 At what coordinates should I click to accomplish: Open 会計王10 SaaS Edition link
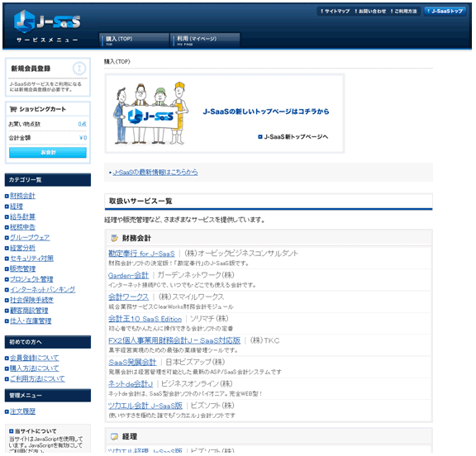tap(145, 319)
